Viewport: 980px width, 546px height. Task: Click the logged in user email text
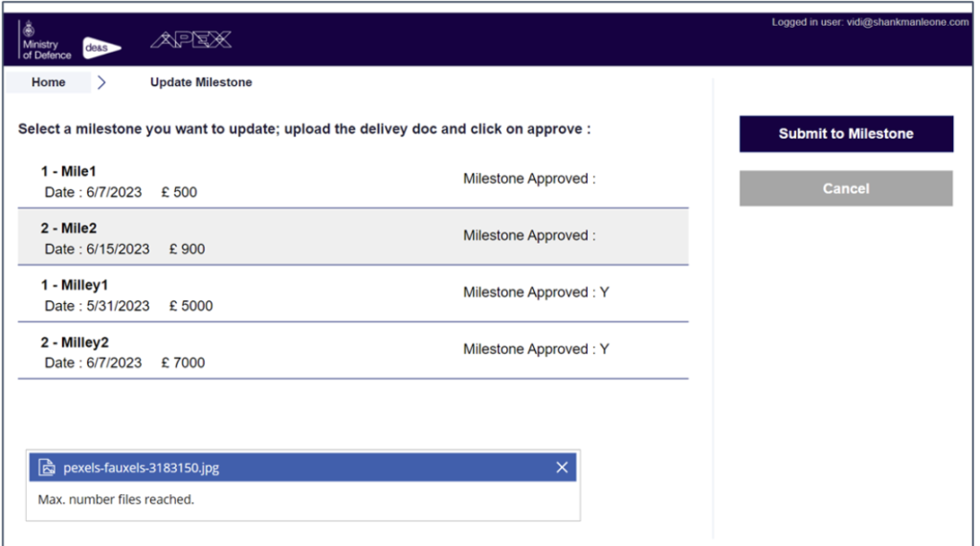click(x=870, y=22)
